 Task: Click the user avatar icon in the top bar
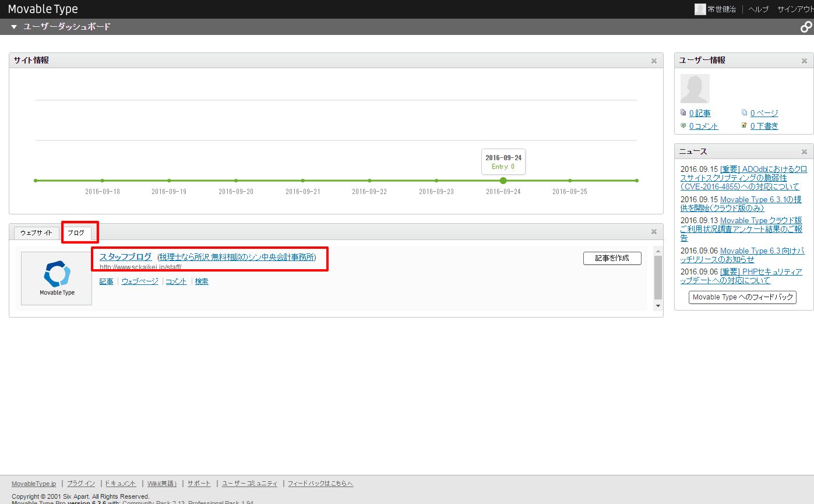(x=700, y=9)
